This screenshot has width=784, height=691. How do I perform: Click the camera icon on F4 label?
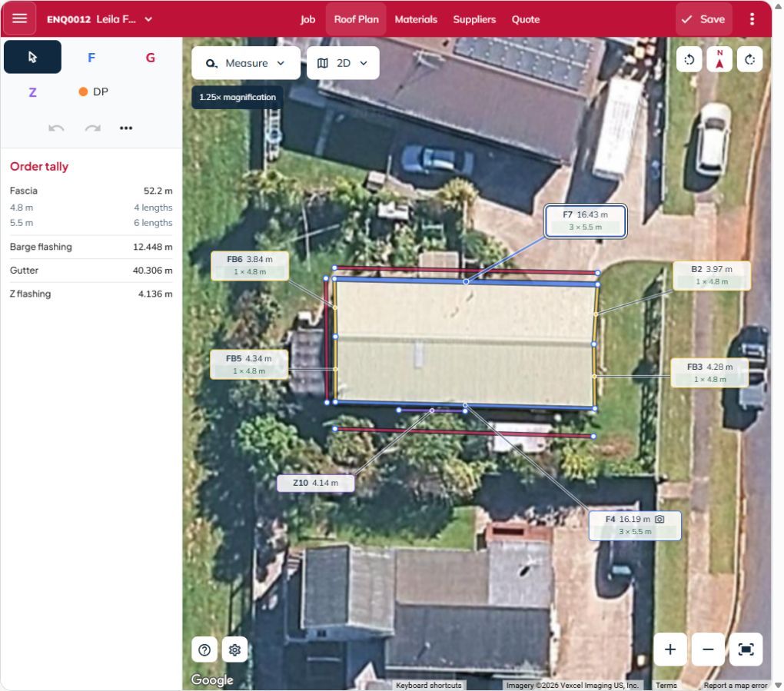[x=659, y=519]
